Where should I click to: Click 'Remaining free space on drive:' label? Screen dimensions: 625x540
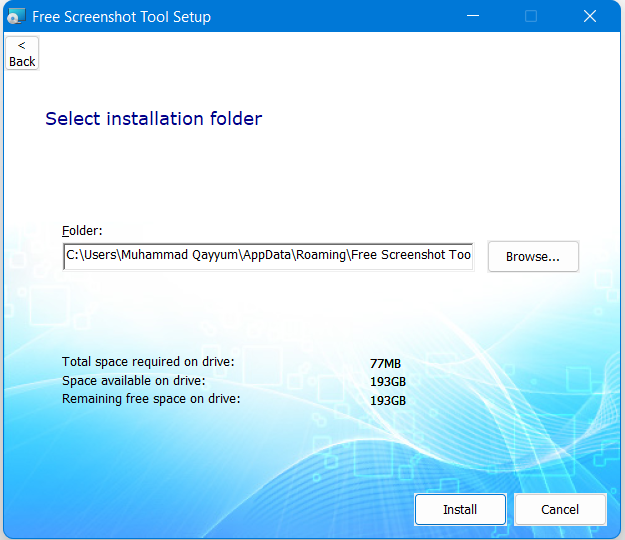(x=151, y=399)
